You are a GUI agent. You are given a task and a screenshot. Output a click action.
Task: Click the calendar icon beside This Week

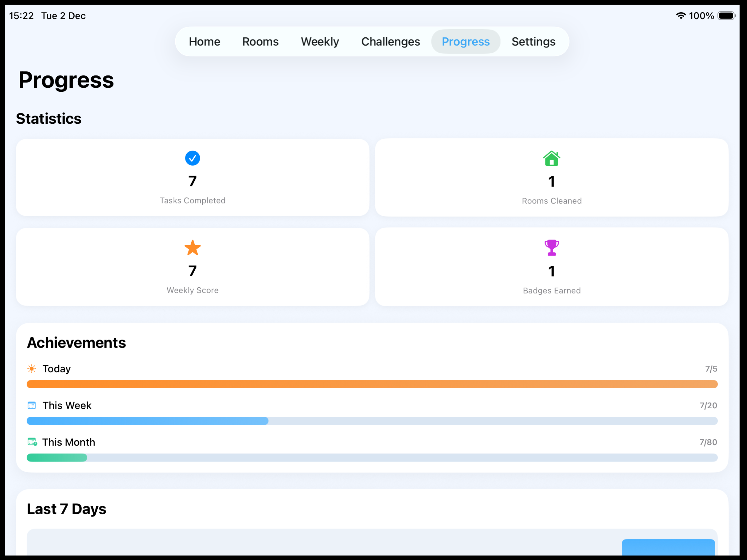tap(32, 405)
